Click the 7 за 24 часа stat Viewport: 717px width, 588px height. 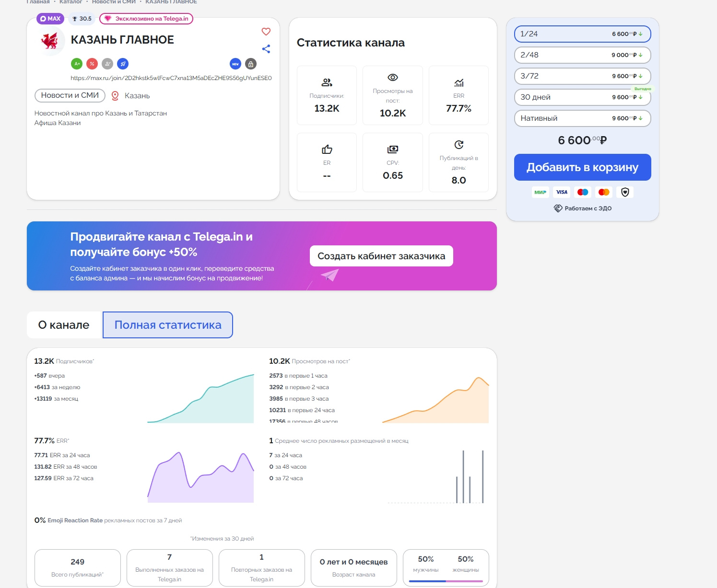click(286, 455)
